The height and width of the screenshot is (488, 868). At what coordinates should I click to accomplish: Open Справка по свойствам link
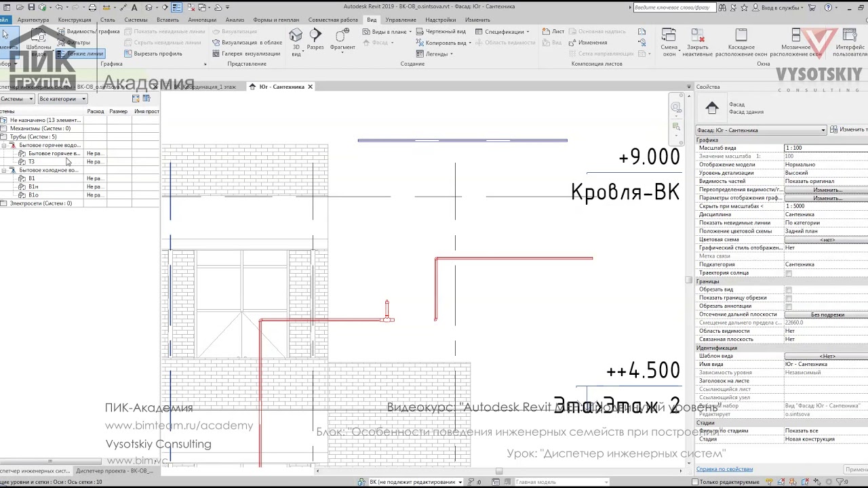(x=724, y=469)
